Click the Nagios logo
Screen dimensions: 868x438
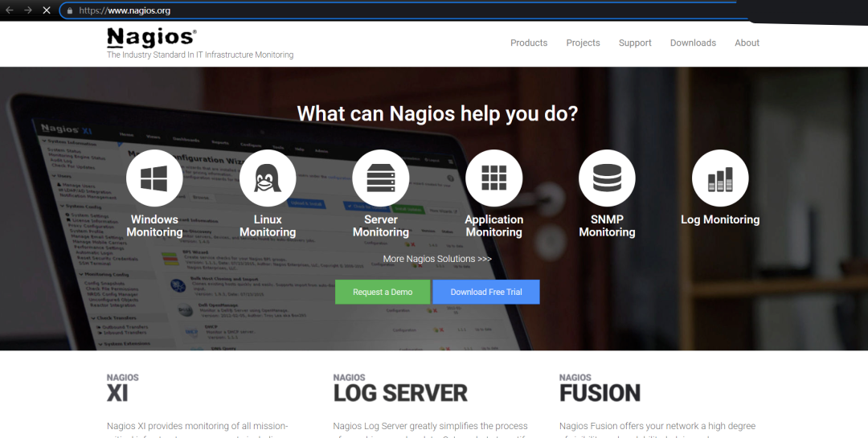tap(151, 38)
